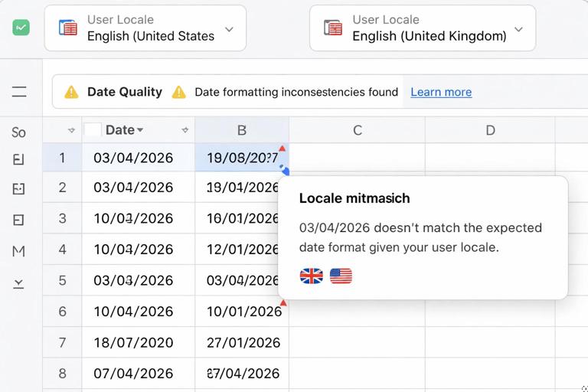Viewport: 588px width, 392px height.
Task: Click the Date Quality label
Action: (x=125, y=92)
